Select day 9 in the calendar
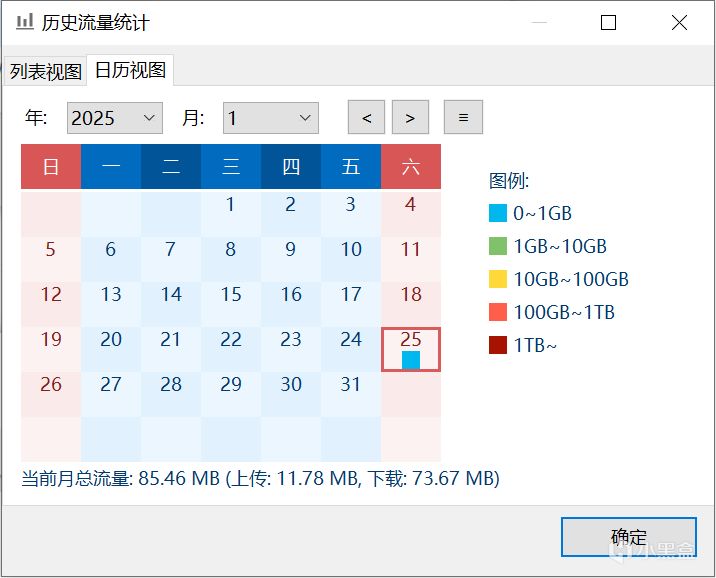716x578 pixels. (291, 258)
